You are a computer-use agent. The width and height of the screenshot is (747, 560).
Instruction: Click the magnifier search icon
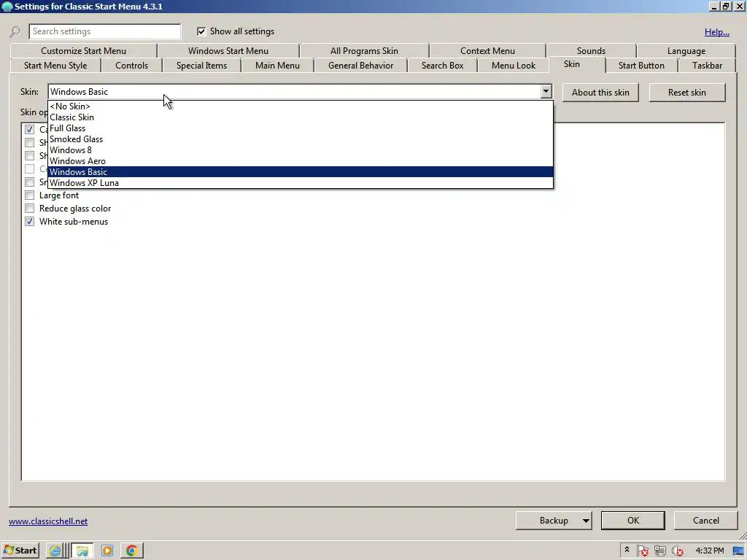pyautogui.click(x=15, y=32)
